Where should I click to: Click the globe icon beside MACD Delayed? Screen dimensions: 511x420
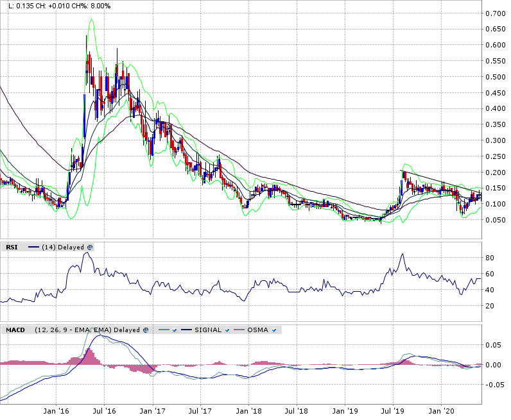[x=146, y=330]
